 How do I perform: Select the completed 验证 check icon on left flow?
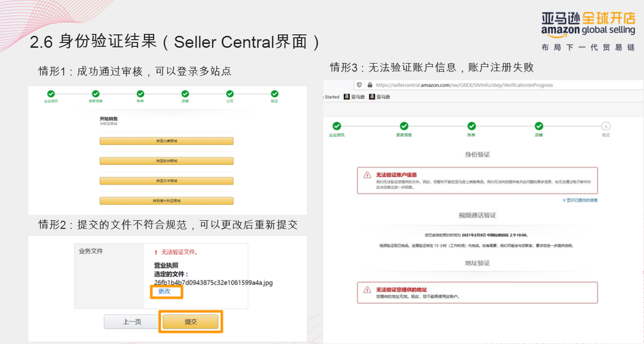pos(274,94)
